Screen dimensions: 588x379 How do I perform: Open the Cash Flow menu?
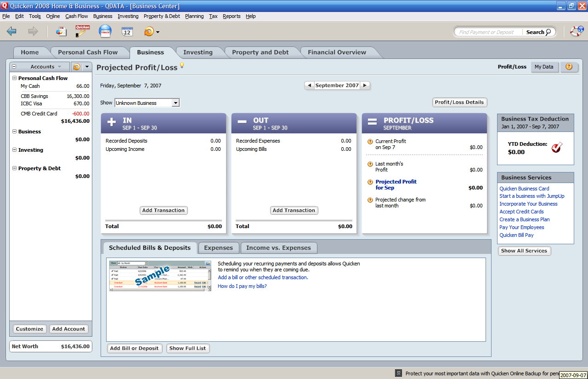pos(77,16)
